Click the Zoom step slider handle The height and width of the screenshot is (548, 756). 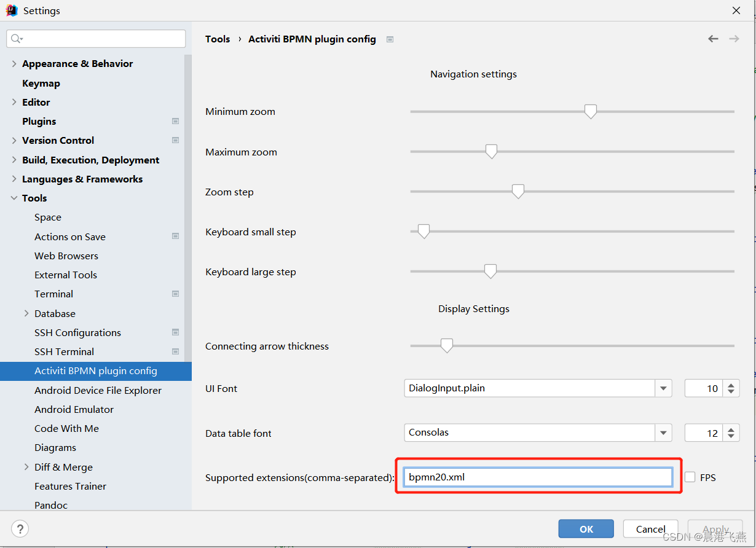coord(518,191)
